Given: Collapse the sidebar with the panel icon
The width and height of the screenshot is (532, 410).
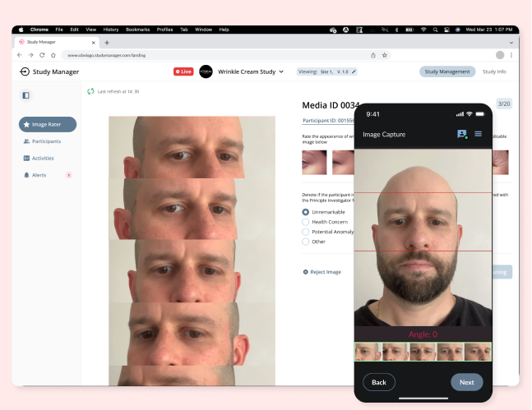Looking at the screenshot, I should [25, 95].
